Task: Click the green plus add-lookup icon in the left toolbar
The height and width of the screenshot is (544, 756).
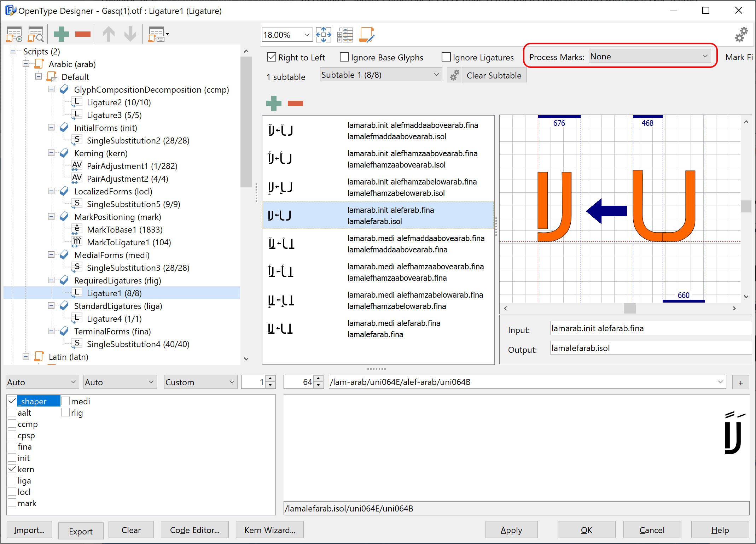Action: coord(61,34)
